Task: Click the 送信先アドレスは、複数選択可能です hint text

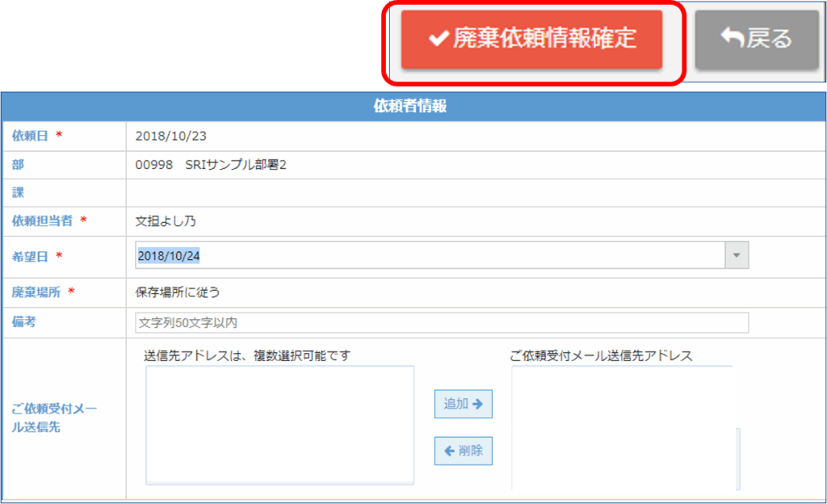Action: [247, 355]
